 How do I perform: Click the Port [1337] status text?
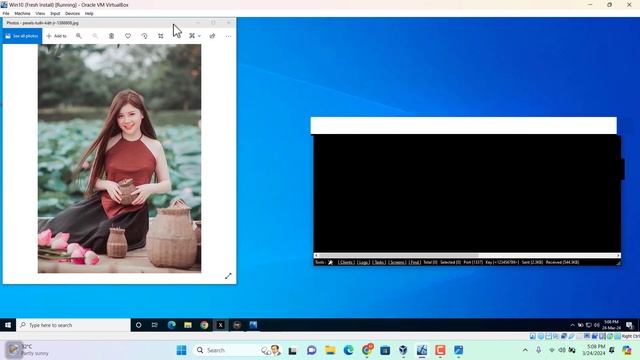coord(473,262)
